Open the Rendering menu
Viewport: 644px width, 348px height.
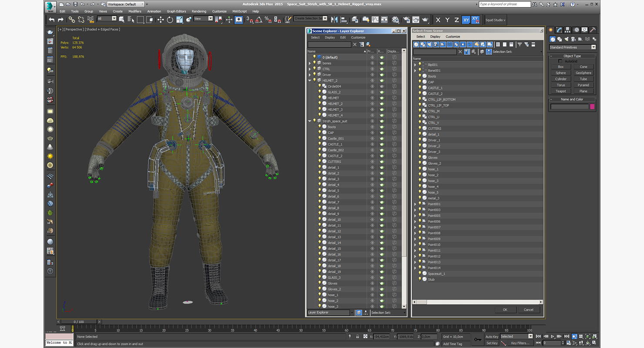click(x=199, y=11)
